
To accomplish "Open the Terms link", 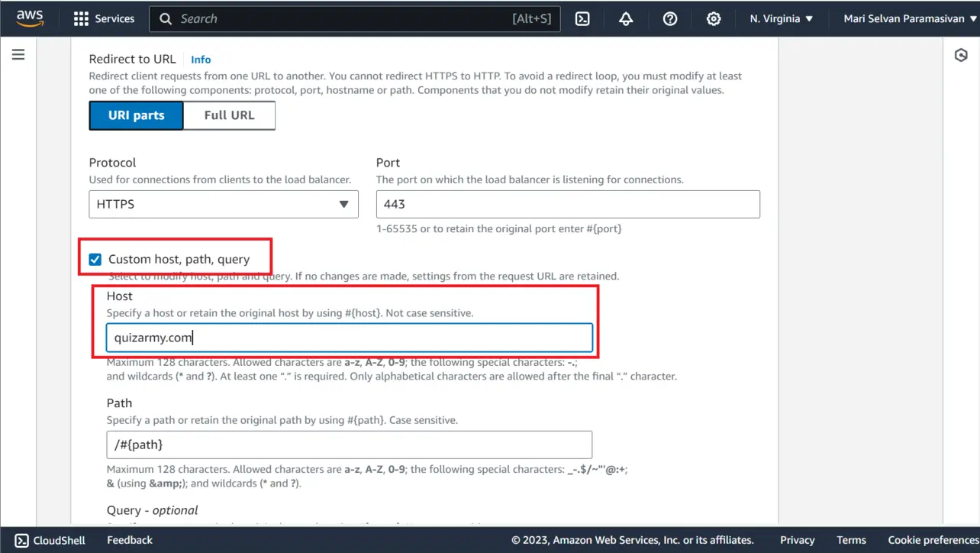I will pyautogui.click(x=851, y=540).
